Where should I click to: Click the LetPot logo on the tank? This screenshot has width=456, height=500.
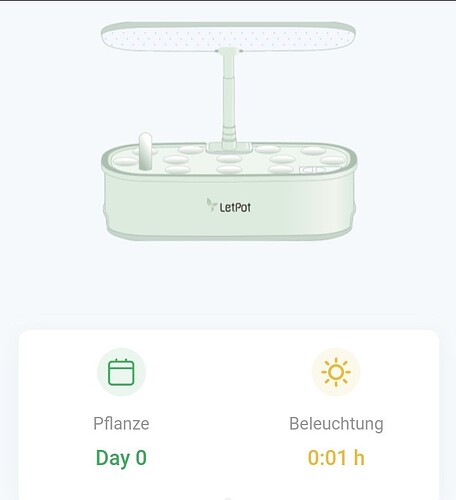pyautogui.click(x=229, y=206)
